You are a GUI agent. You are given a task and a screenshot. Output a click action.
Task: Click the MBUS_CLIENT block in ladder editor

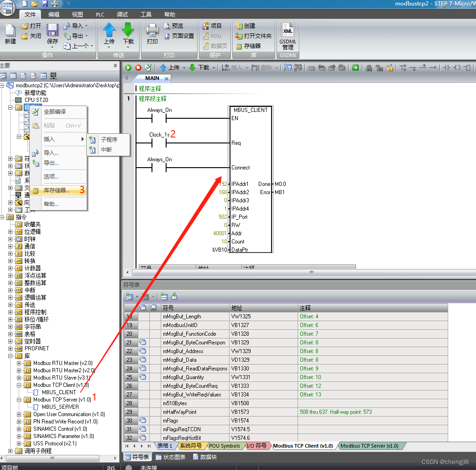click(251, 179)
